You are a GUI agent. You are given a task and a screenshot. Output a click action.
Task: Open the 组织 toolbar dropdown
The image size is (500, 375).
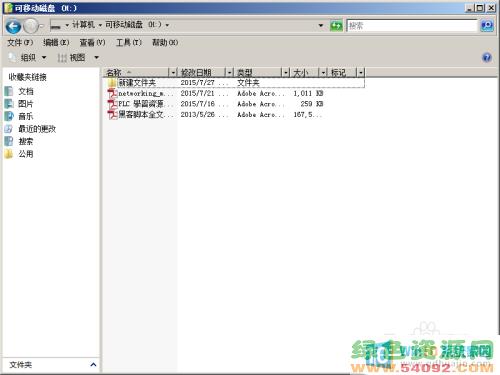coord(28,58)
